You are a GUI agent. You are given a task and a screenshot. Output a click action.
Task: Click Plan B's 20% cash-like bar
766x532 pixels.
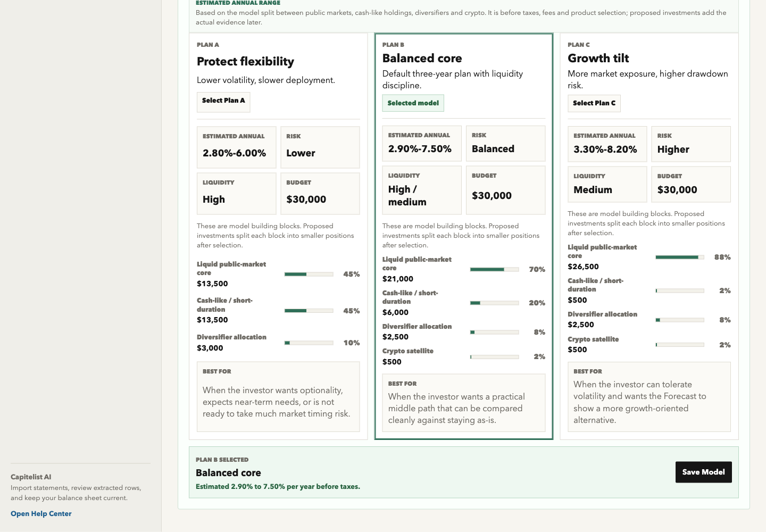(x=494, y=303)
